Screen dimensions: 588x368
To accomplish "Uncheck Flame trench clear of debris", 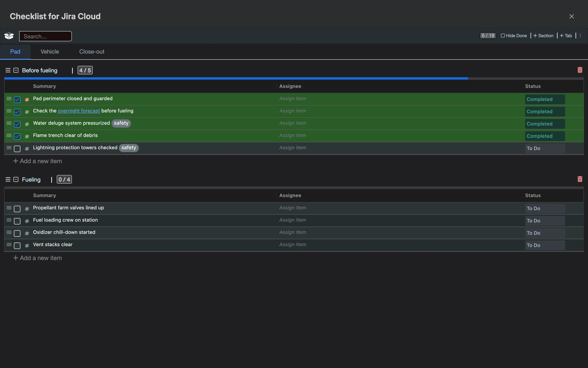I will (x=17, y=136).
